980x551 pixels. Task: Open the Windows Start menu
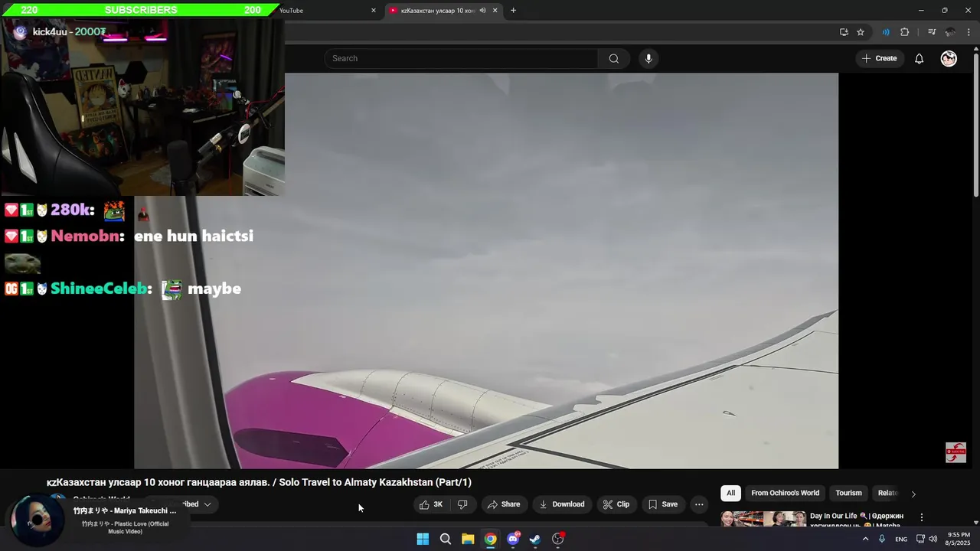[423, 539]
